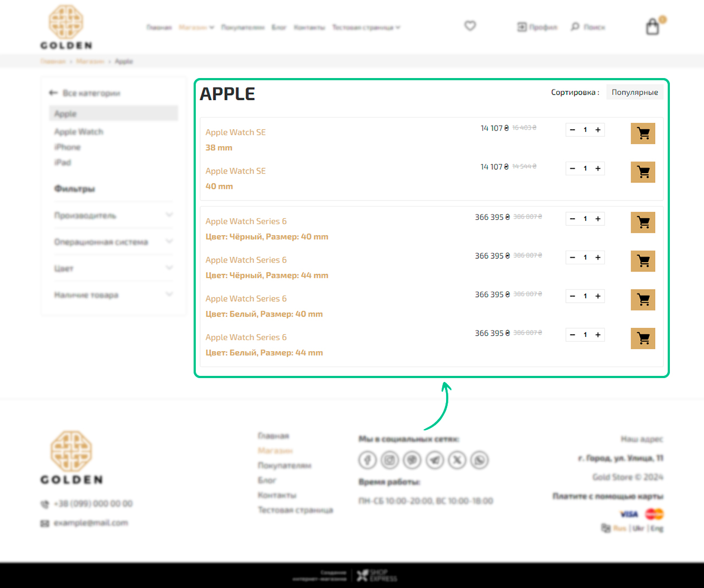Increase quantity for Apple Watch SE 38 mm

(598, 130)
